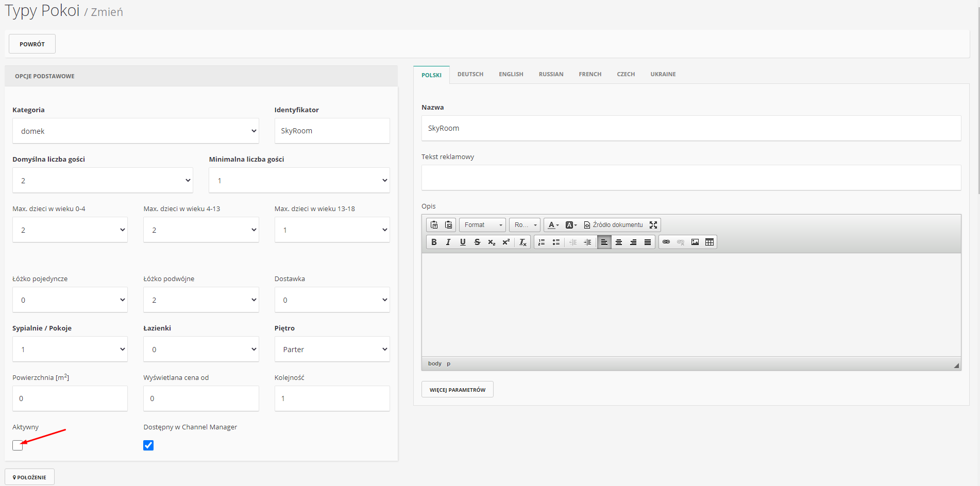Open the Kategoria dropdown
The width and height of the screenshot is (980, 486).
coord(136,131)
